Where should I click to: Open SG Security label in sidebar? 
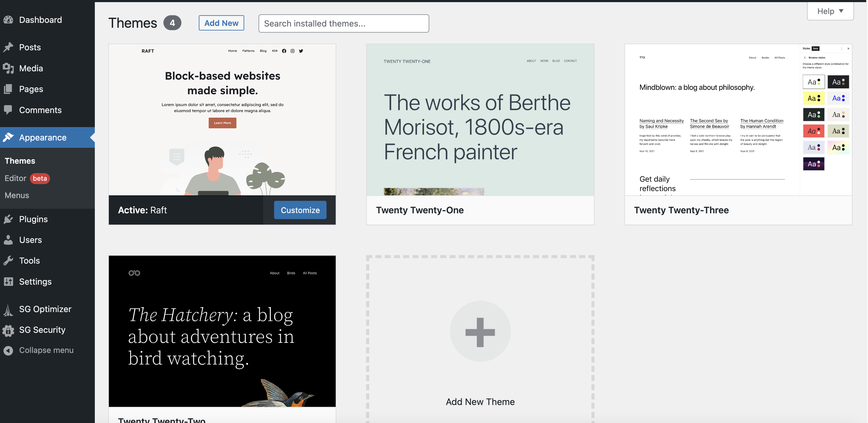42,330
